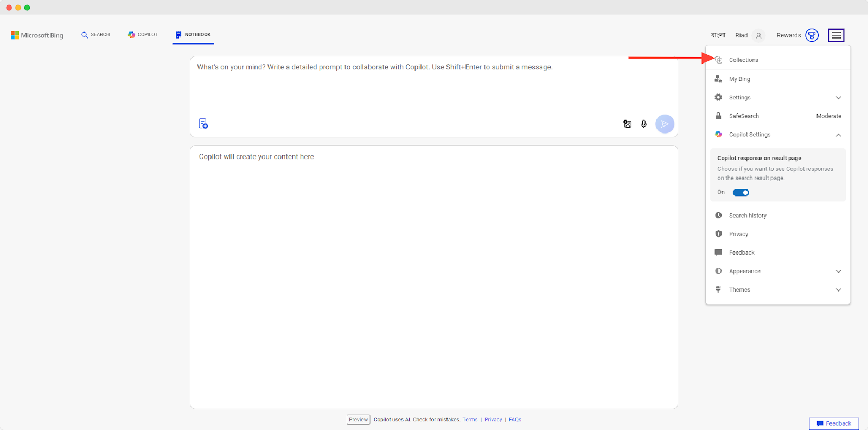Screen dimensions: 868x430
Task: Open Rewards page
Action: pos(797,35)
